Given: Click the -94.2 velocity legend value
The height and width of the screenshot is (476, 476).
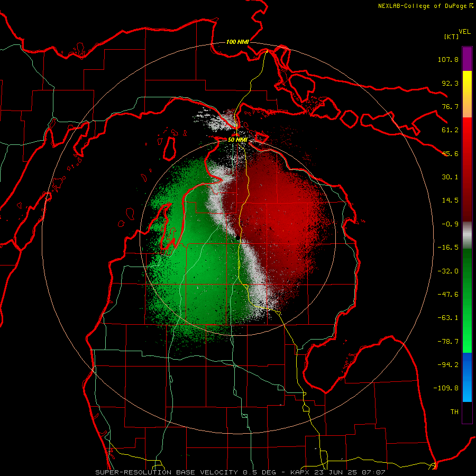Looking at the screenshot, I should point(448,365).
